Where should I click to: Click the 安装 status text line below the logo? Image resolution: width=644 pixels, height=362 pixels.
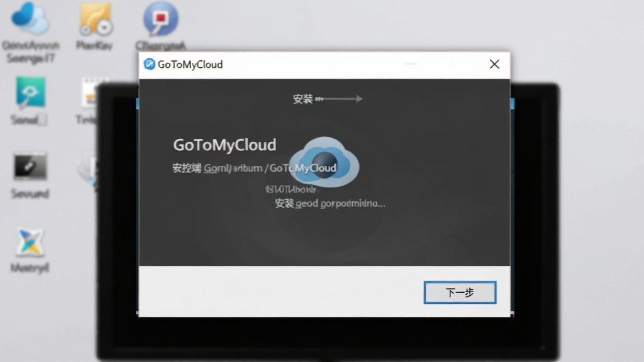330,204
